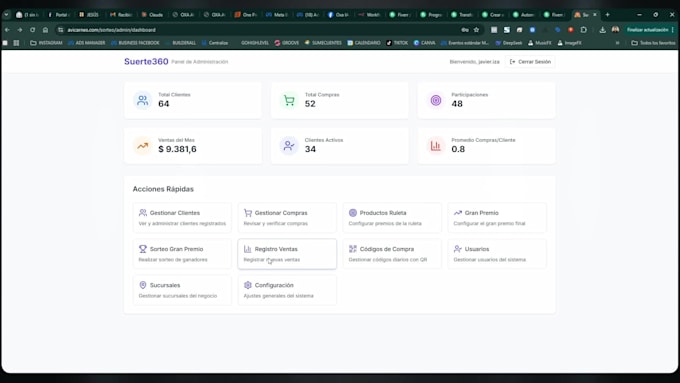Screen dimensions: 680x383
Task: Click the Chrome profile avatar
Action: 615,30
